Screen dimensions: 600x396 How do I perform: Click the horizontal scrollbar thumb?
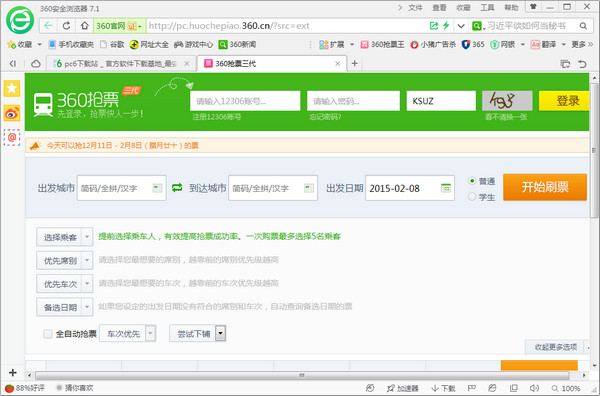(x=302, y=375)
